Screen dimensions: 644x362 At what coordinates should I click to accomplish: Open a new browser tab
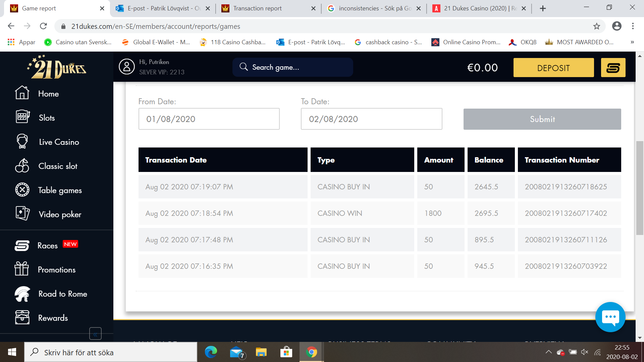click(543, 9)
